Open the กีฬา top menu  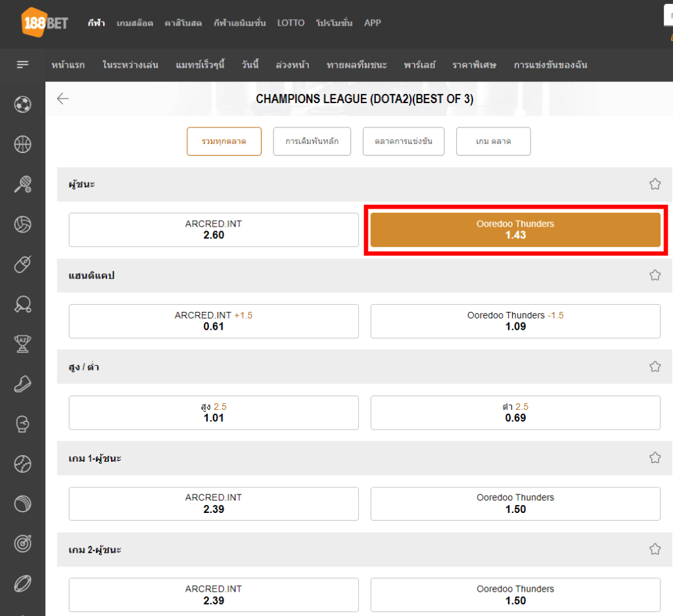(96, 23)
